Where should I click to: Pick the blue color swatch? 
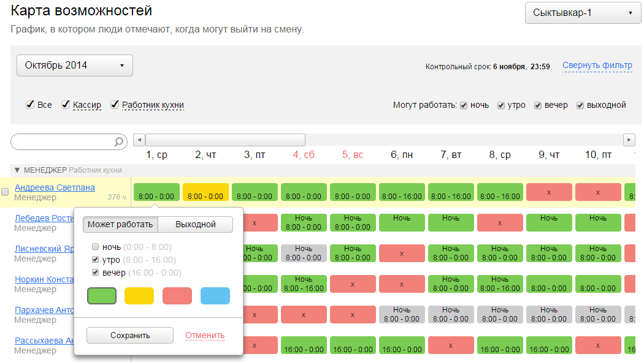(215, 296)
